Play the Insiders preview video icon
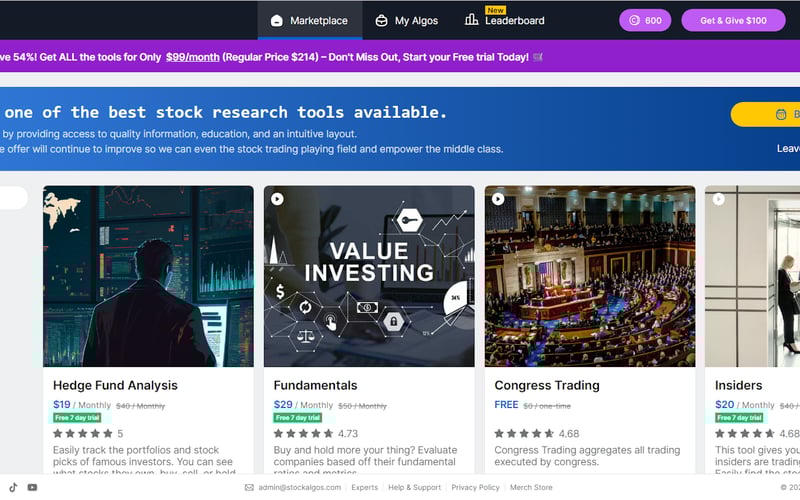Viewport: 800px width, 500px height. pyautogui.click(x=718, y=199)
